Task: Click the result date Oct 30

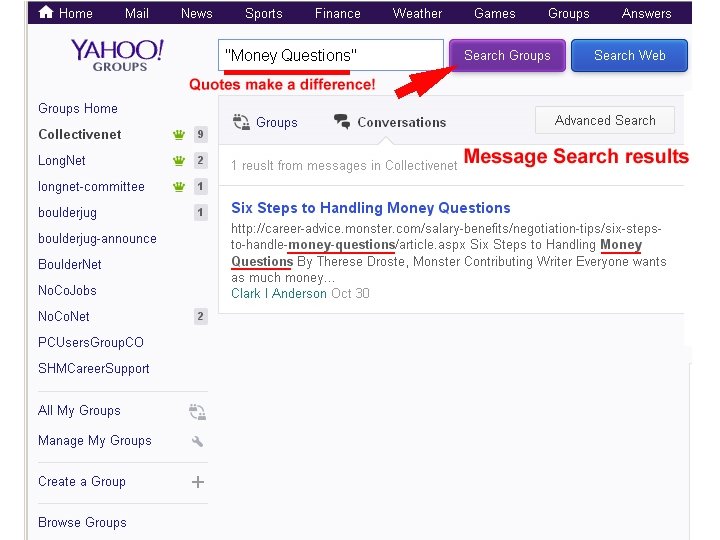Action: 350,293
